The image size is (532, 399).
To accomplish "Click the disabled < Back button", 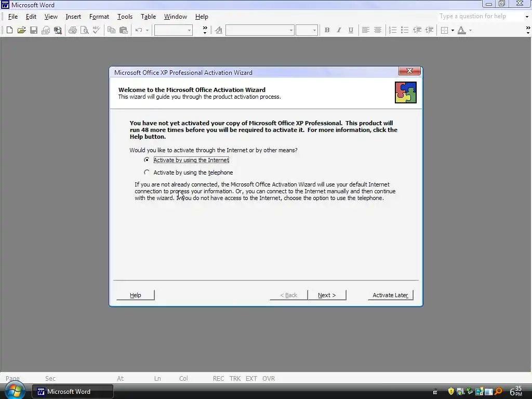I will point(288,295).
